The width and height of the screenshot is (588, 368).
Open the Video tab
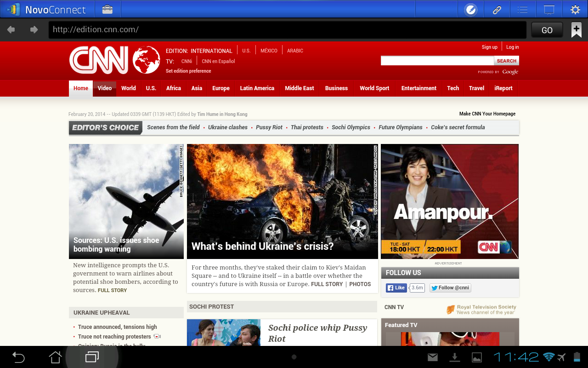tap(105, 88)
